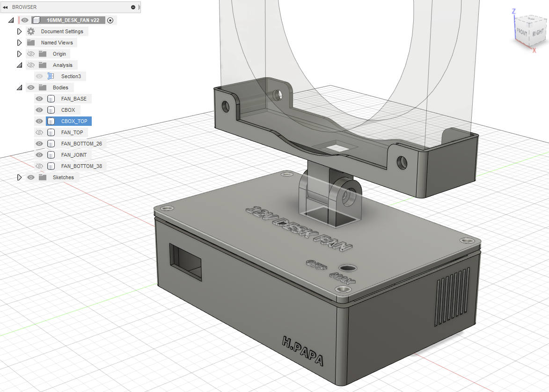The width and height of the screenshot is (549, 392).
Task: Hide the CBOX body
Action: [39, 110]
